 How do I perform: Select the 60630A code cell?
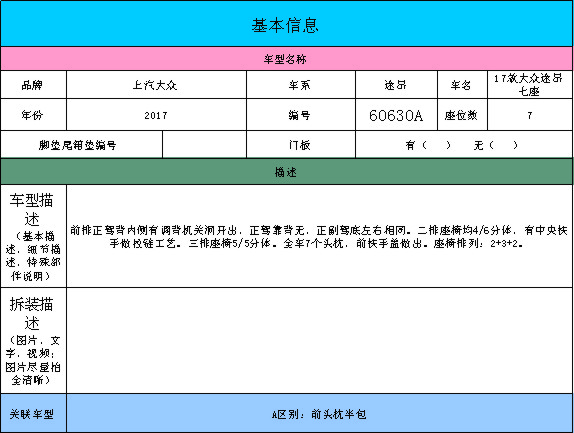pos(396,115)
